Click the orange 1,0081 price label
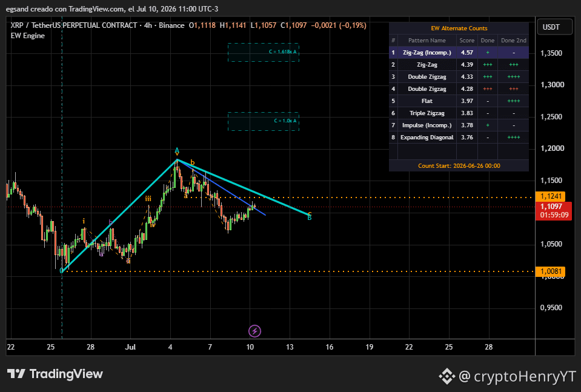Viewport: 581px width, 392px height. click(550, 271)
